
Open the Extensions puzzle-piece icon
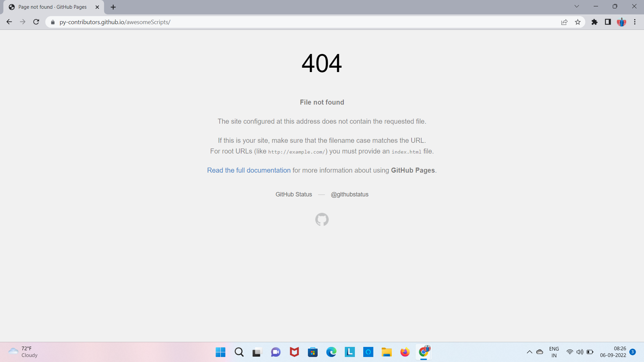594,22
